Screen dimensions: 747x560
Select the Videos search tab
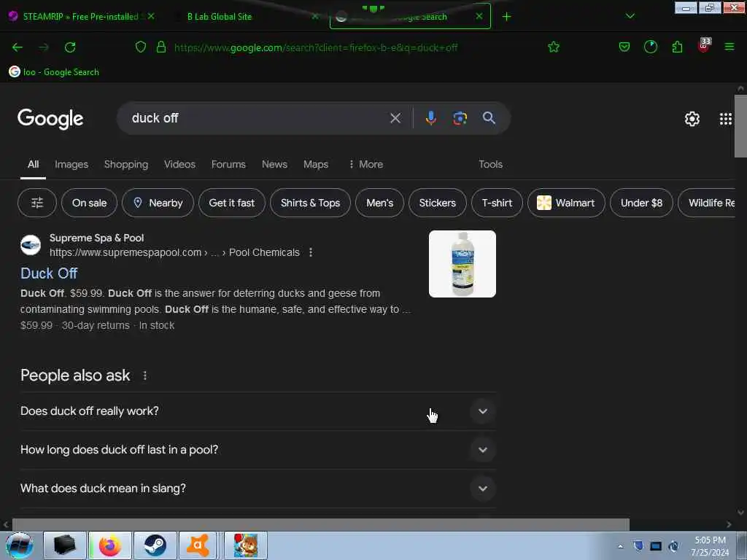(x=179, y=164)
